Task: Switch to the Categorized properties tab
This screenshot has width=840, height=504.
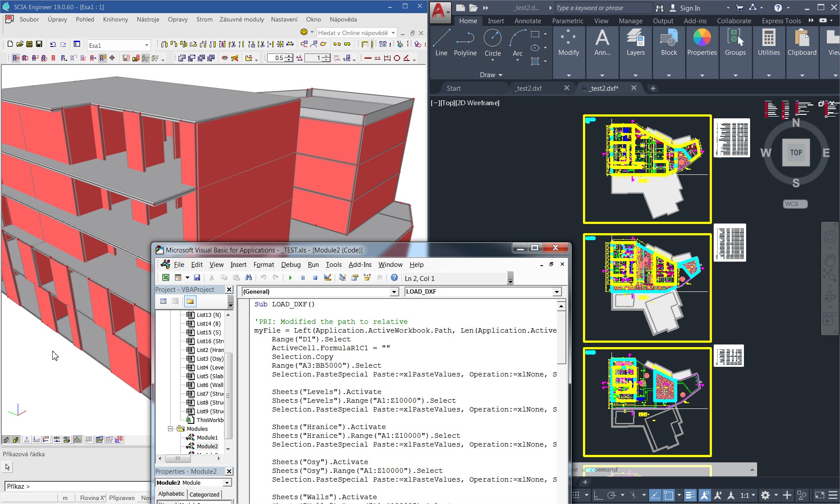Action: [204, 494]
